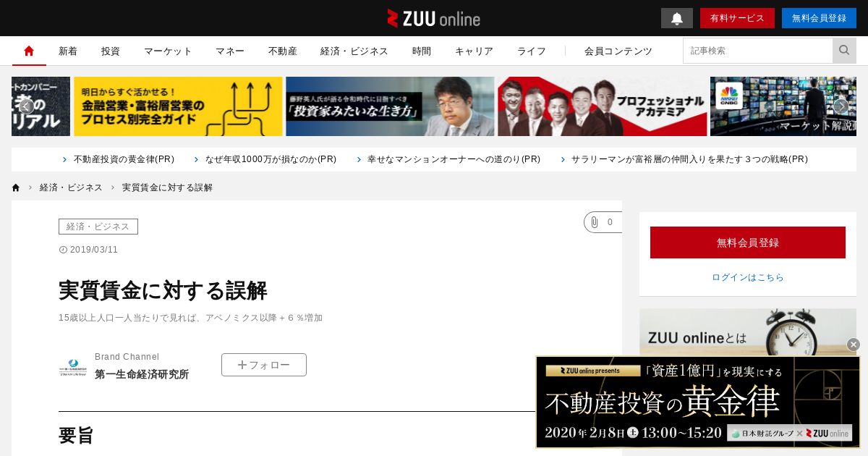Click 経済・ビジネス breadcrumb link
Viewport: 868px width, 456px height.
pyautogui.click(x=71, y=187)
